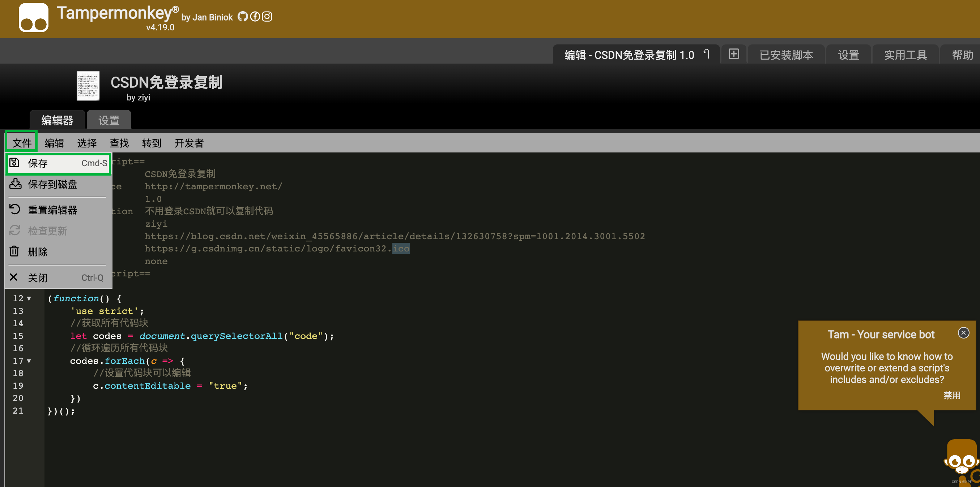Open the GitHub icon link
Image resolution: width=980 pixels, height=487 pixels.
pyautogui.click(x=242, y=17)
